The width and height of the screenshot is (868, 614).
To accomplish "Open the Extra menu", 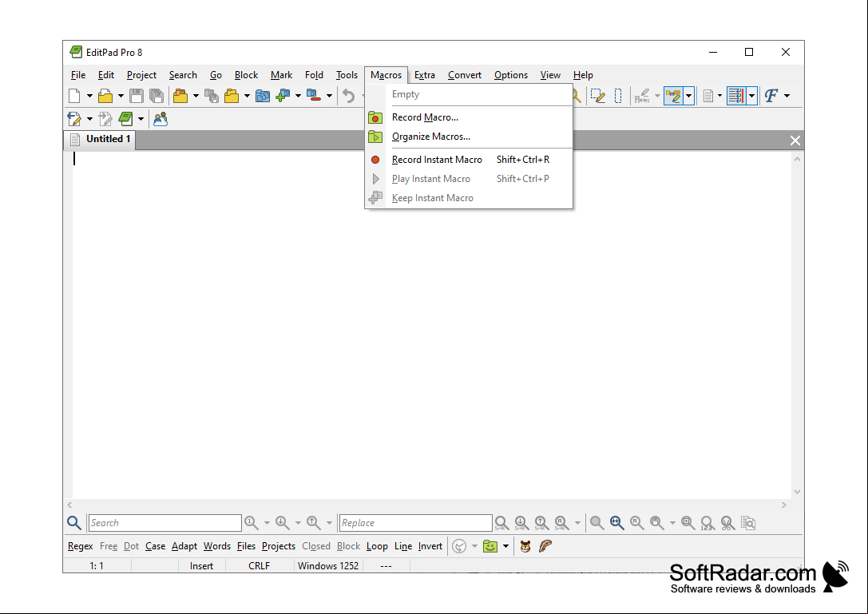I will 425,75.
